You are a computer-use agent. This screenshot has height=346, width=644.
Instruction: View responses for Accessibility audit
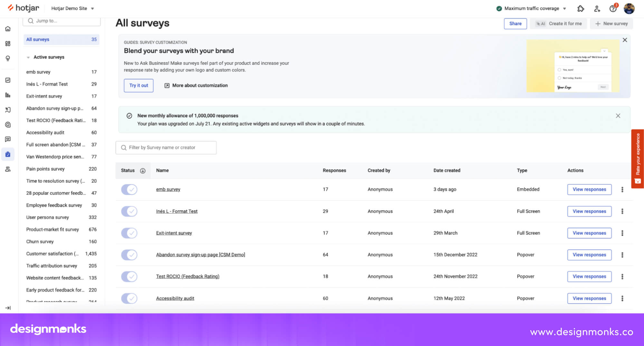point(589,298)
